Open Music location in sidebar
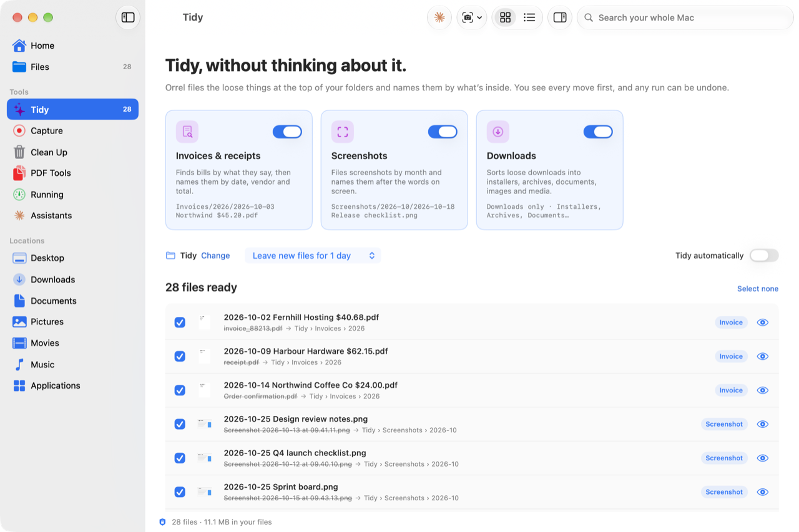 click(72, 364)
